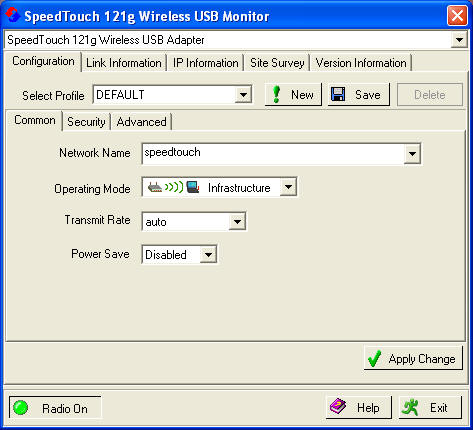Expand the Power Save Disabled dropdown

tap(208, 255)
